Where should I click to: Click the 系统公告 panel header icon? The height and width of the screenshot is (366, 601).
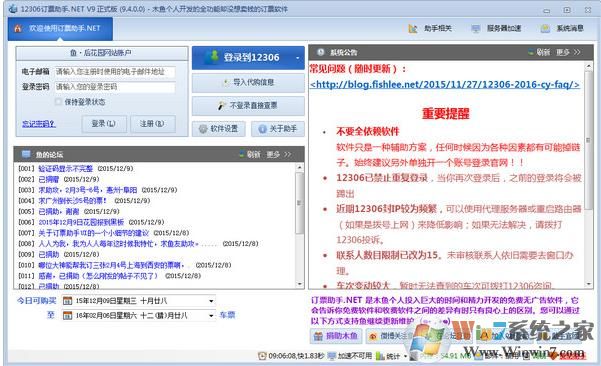tap(321, 52)
